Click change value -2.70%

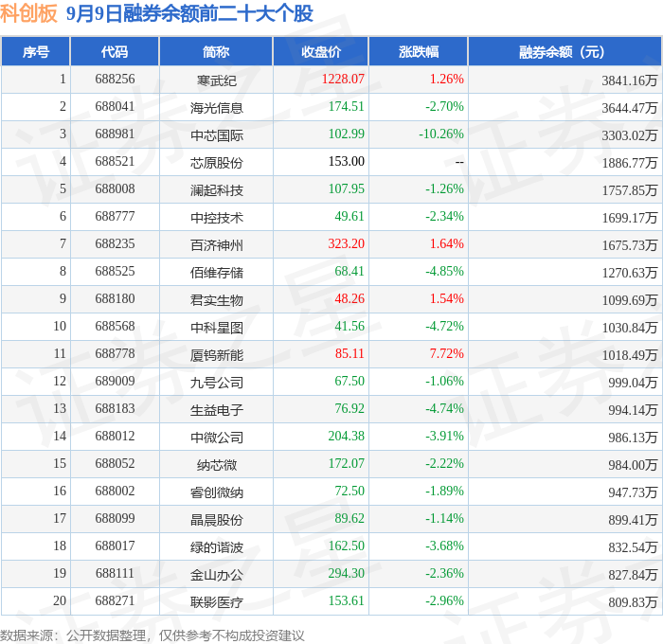(x=444, y=107)
